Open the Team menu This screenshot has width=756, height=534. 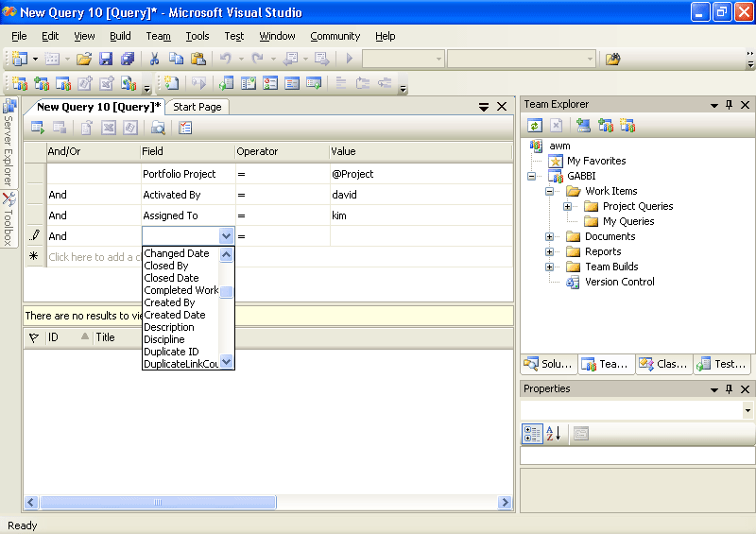pyautogui.click(x=158, y=36)
